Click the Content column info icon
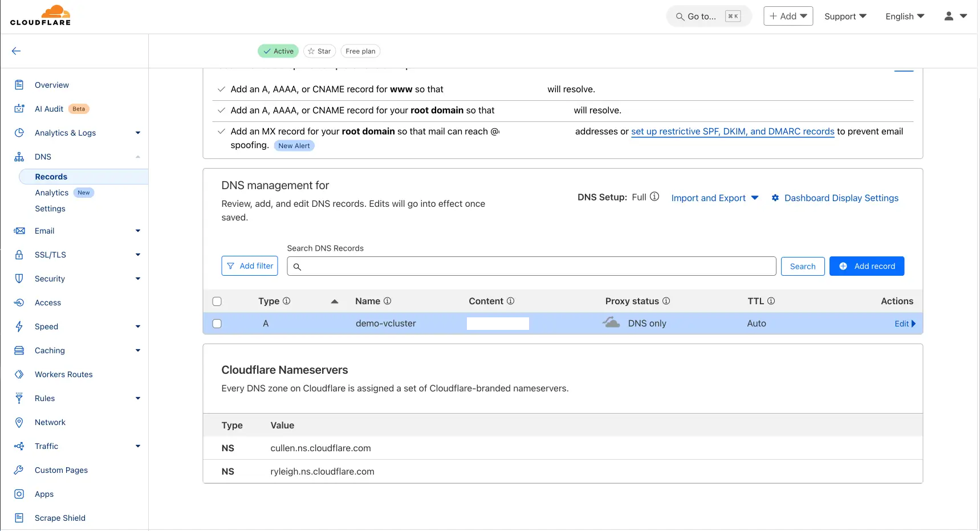Screen dimensions: 980x531 [x=510, y=301]
